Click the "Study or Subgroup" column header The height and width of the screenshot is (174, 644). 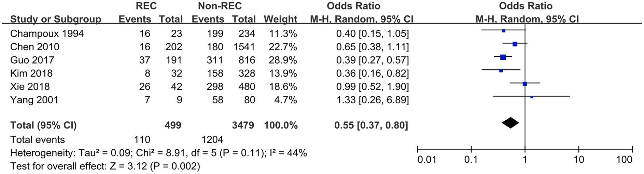pos(56,19)
